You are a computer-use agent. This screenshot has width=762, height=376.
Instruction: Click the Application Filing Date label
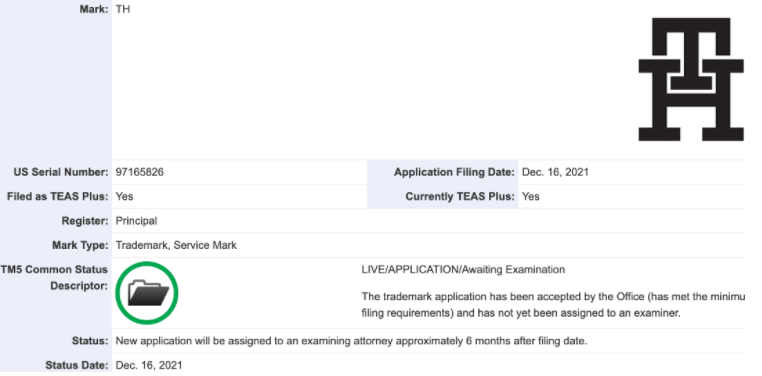click(x=454, y=172)
